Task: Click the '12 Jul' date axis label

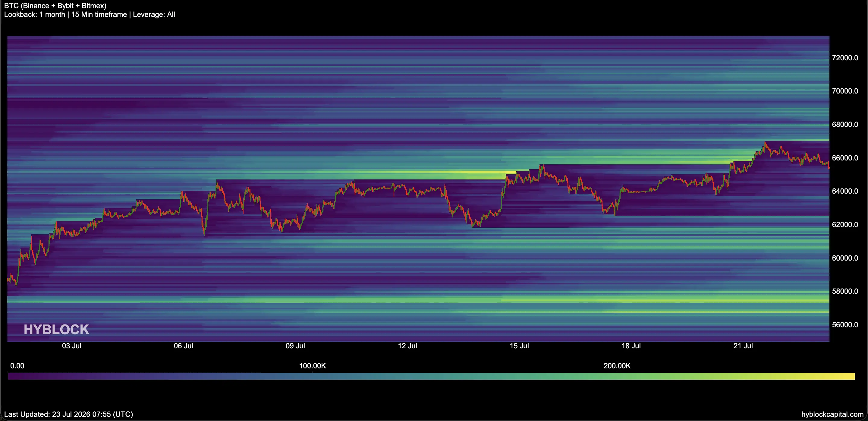Action: pos(407,346)
